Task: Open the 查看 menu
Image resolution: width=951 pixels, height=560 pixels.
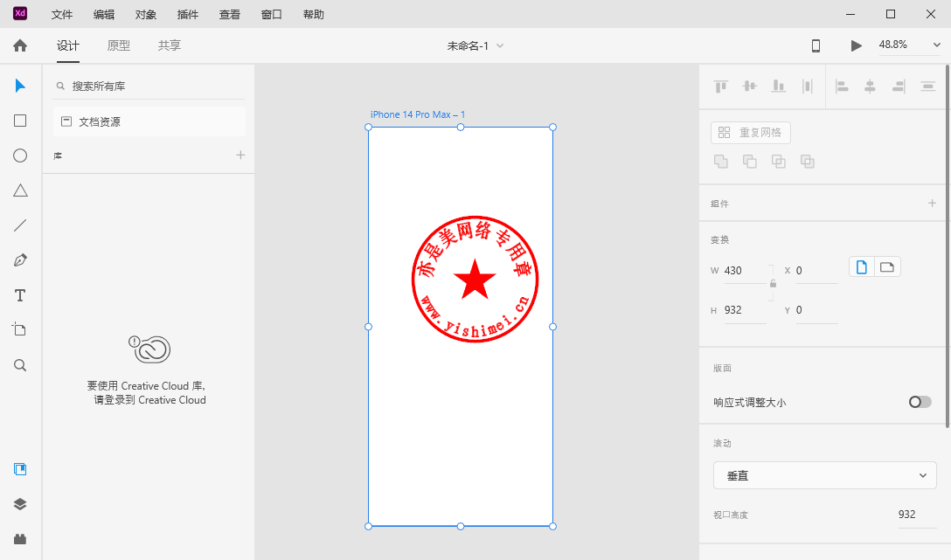Action: pos(229,15)
